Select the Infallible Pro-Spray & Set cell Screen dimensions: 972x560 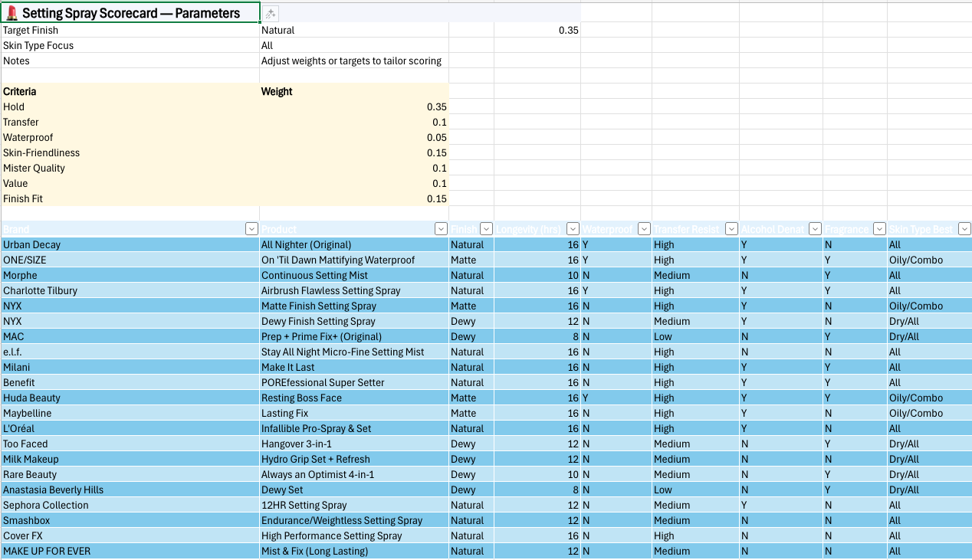click(x=354, y=428)
